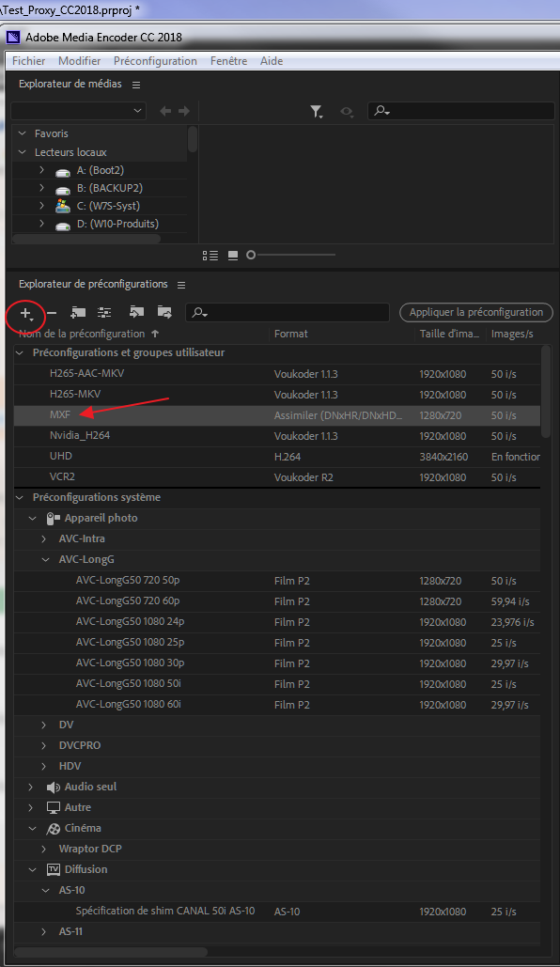
Task: Collapse Préconfigurations et groupes utilisateur group
Action: pos(20,352)
